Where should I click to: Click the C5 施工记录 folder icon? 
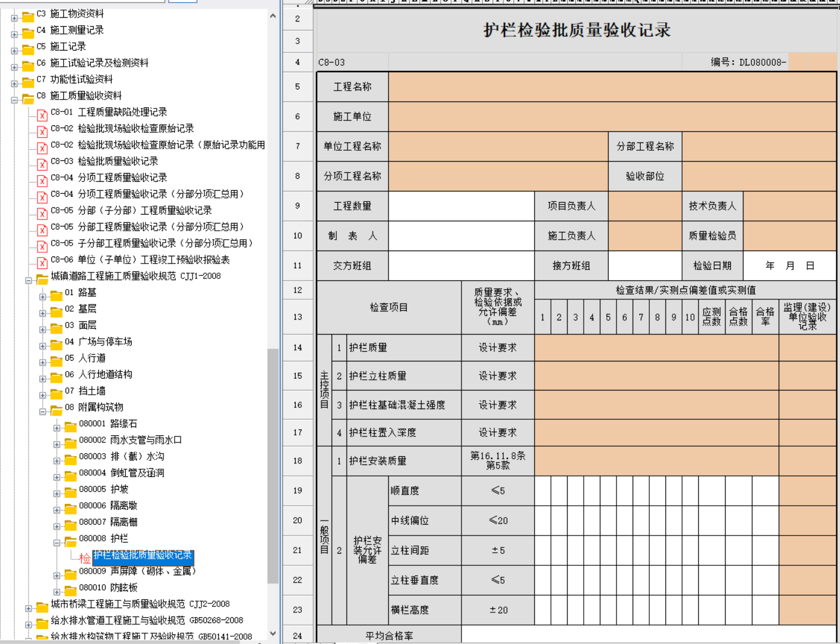[28, 48]
